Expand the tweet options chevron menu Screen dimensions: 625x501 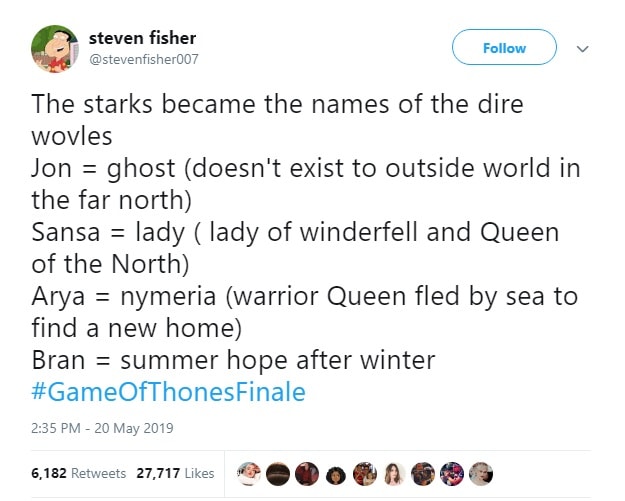(582, 49)
